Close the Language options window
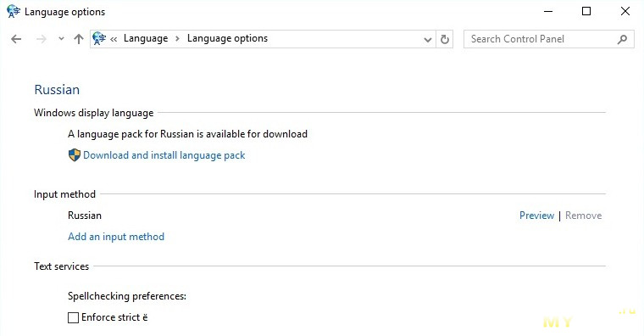Viewport: 644px width, 336px height. [625, 12]
